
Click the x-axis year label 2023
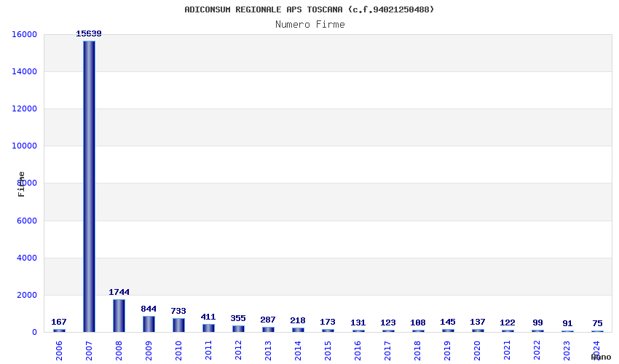tap(567, 351)
